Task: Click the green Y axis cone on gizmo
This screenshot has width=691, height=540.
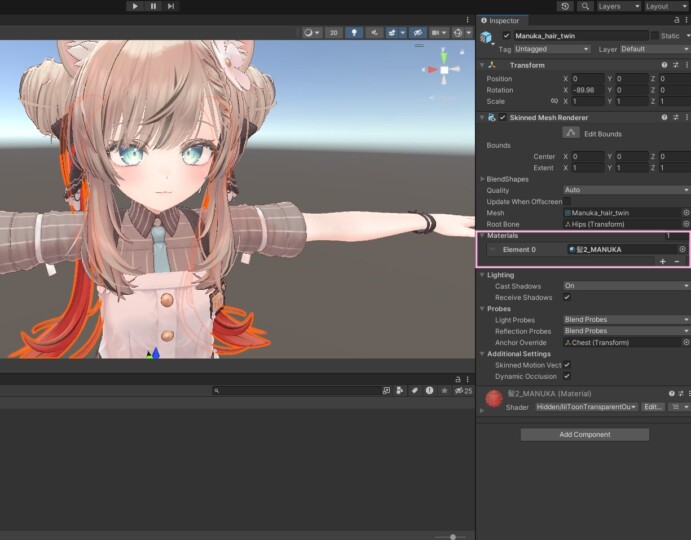Action: [x=444, y=56]
